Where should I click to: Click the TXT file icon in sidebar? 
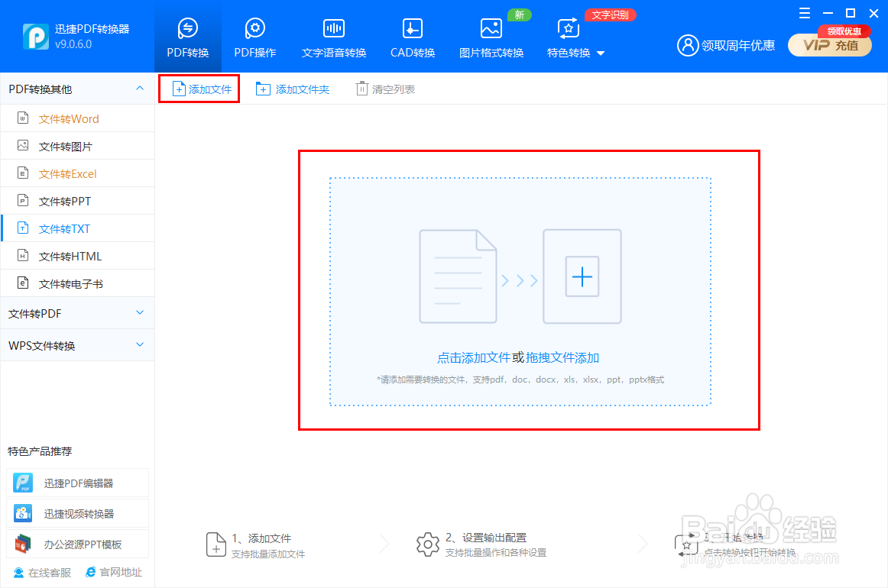(23, 228)
